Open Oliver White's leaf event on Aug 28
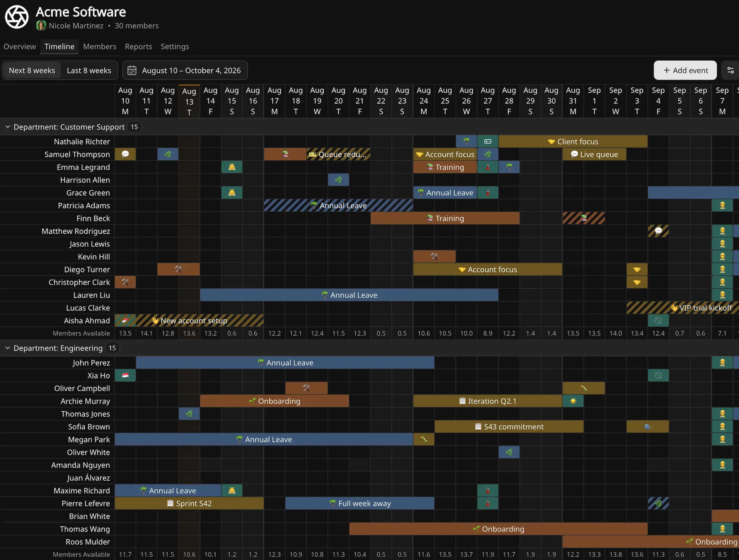The image size is (739, 560). click(509, 452)
